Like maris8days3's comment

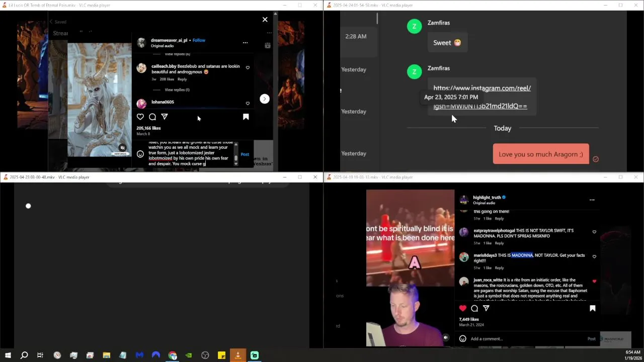(x=594, y=256)
